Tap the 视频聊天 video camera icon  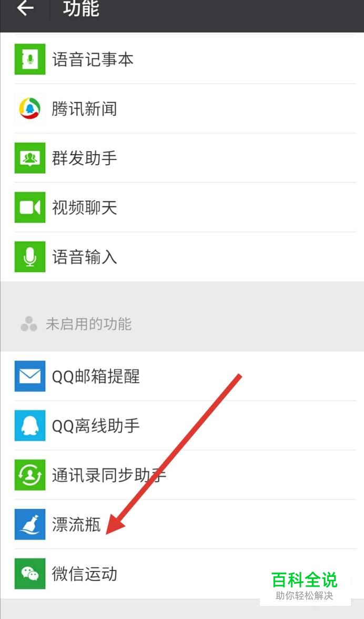(30, 207)
